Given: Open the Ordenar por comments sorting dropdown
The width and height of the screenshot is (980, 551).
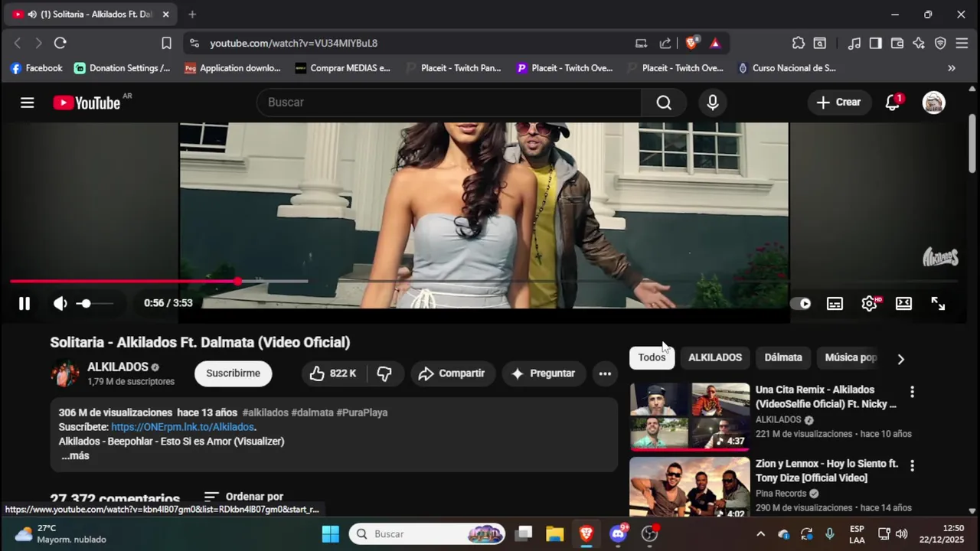Looking at the screenshot, I should (x=243, y=497).
